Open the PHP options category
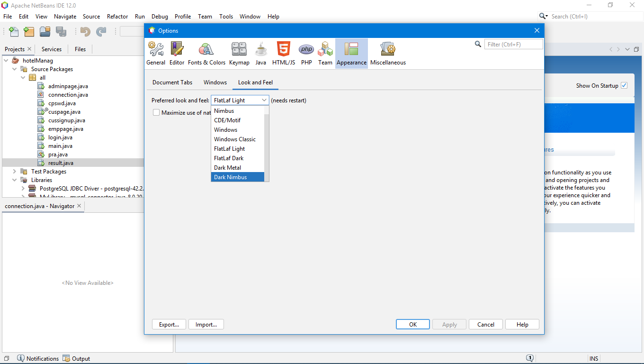644x364 pixels. [306, 54]
